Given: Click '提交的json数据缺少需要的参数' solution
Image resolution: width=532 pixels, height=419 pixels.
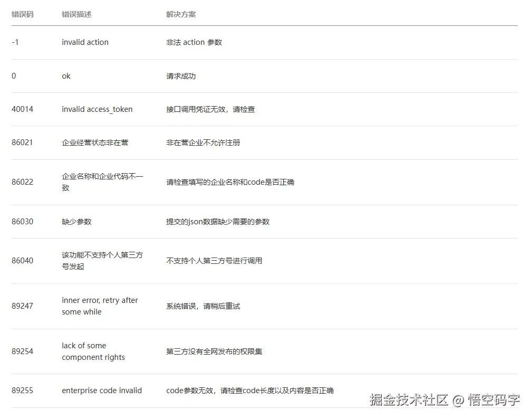Looking at the screenshot, I should click(x=218, y=222).
